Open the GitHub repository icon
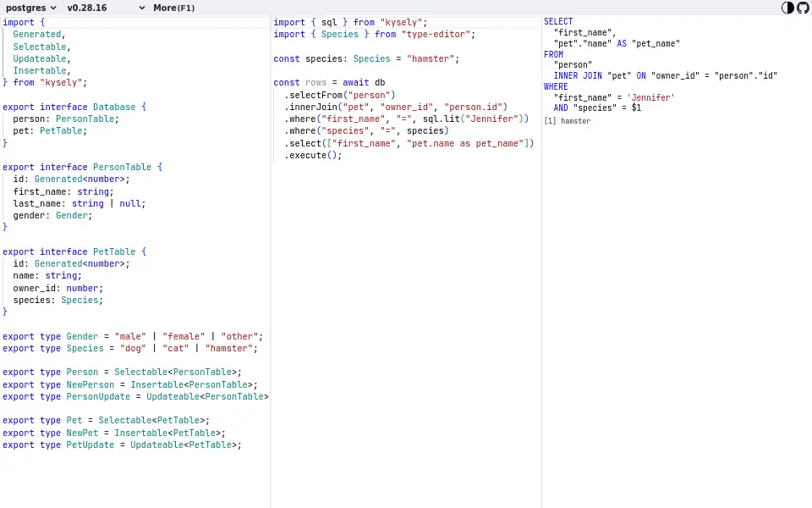 tap(803, 8)
